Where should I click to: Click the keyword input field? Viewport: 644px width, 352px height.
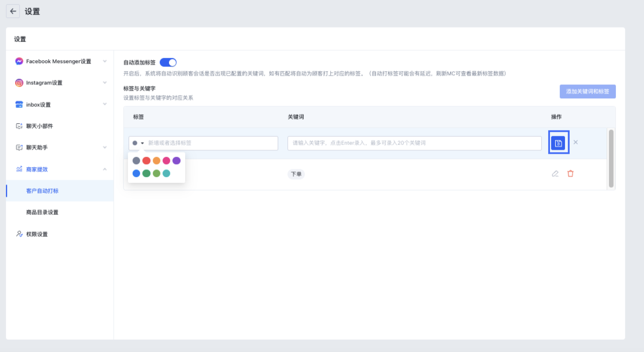[x=414, y=143]
